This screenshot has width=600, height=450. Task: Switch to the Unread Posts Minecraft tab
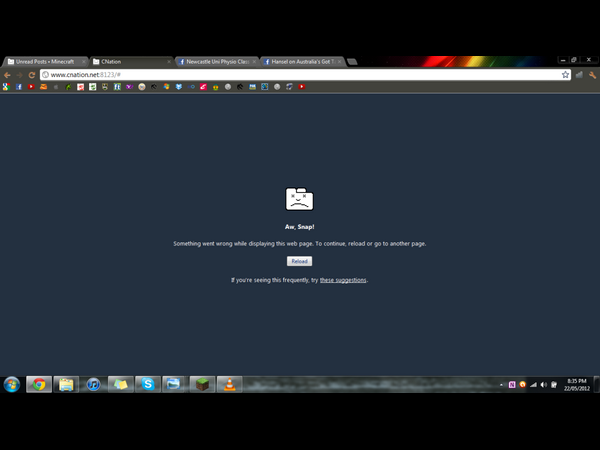(x=45, y=62)
